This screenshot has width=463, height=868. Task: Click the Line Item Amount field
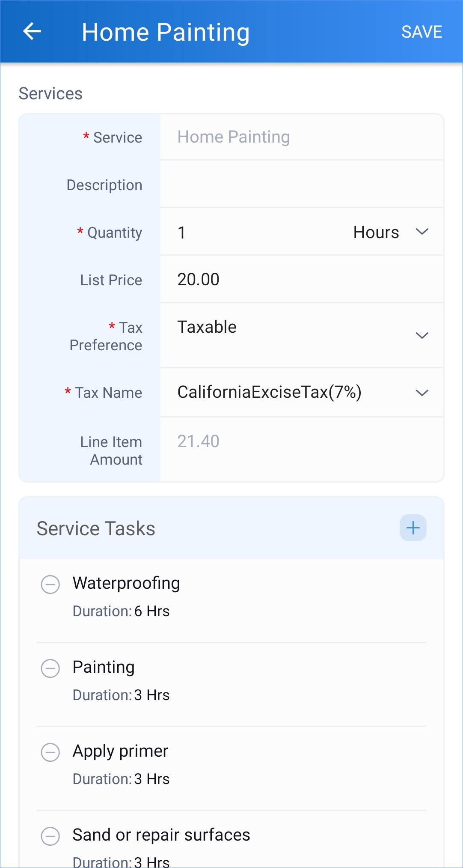click(302, 441)
